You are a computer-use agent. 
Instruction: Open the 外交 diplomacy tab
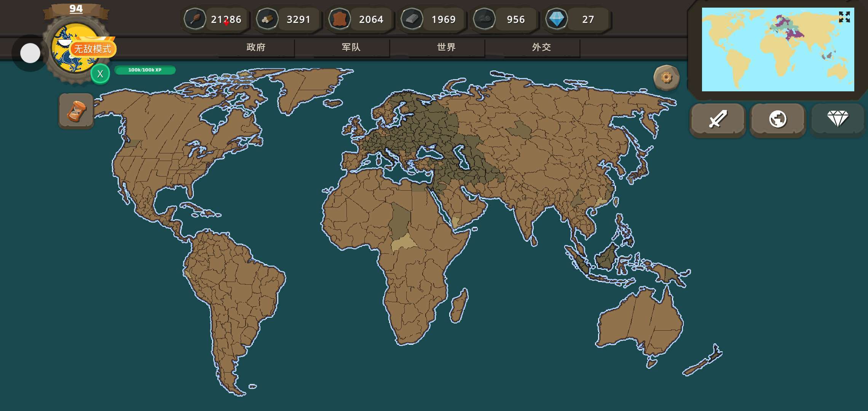click(541, 47)
